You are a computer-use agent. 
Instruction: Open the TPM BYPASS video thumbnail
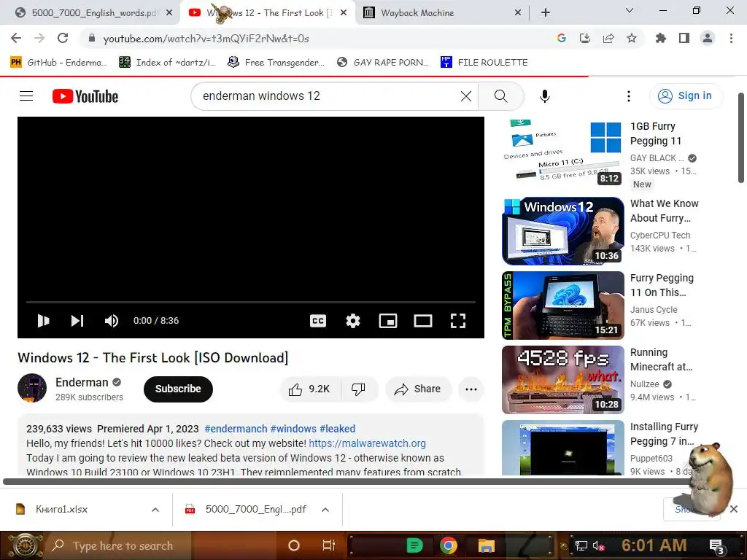click(562, 306)
